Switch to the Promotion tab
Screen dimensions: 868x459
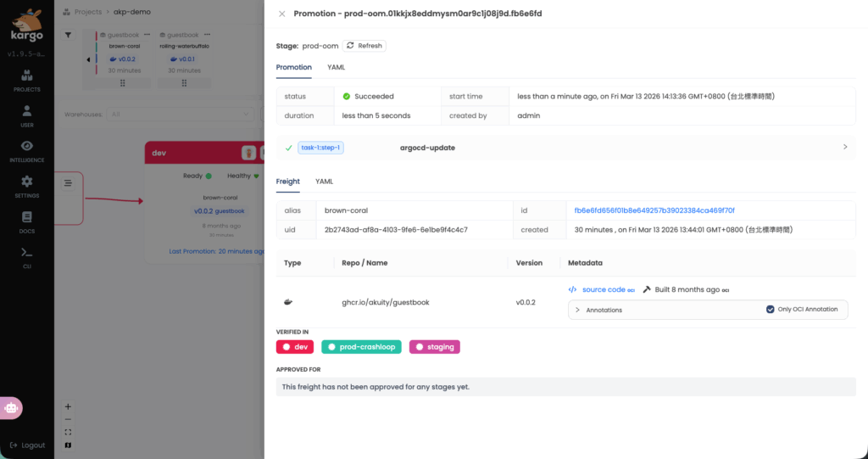tap(294, 67)
